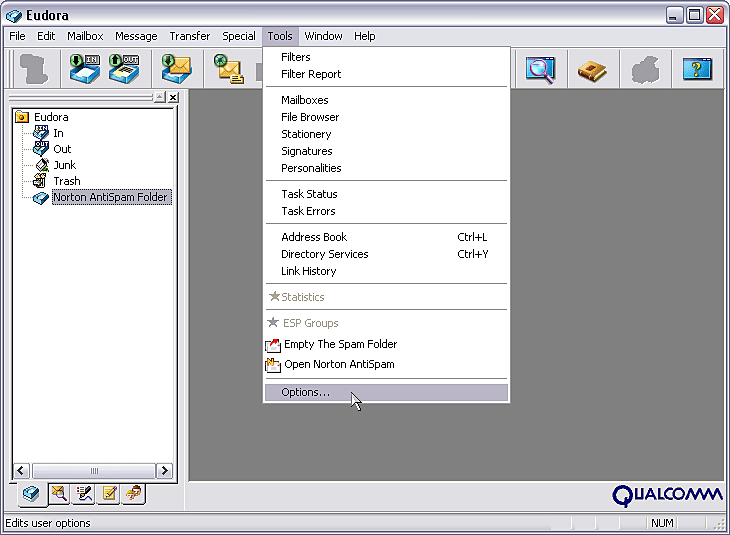
Task: Click the Empty The Spam Folder icon
Action: click(x=273, y=345)
